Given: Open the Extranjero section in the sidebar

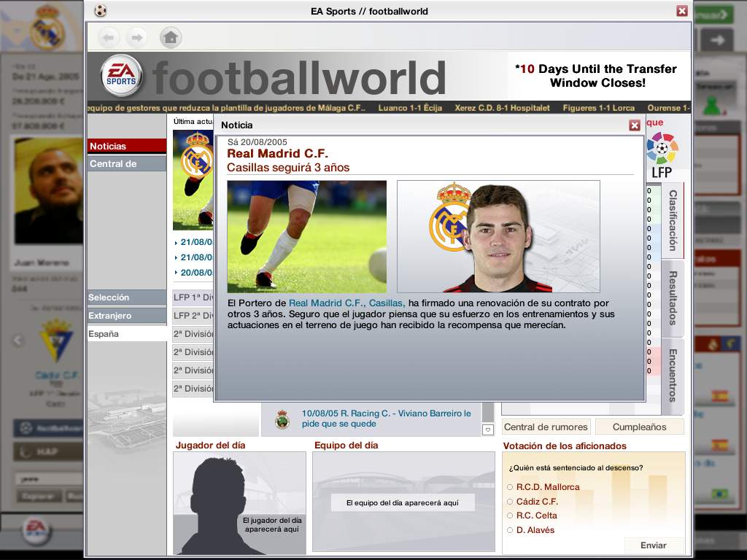Looking at the screenshot, I should pos(117,315).
